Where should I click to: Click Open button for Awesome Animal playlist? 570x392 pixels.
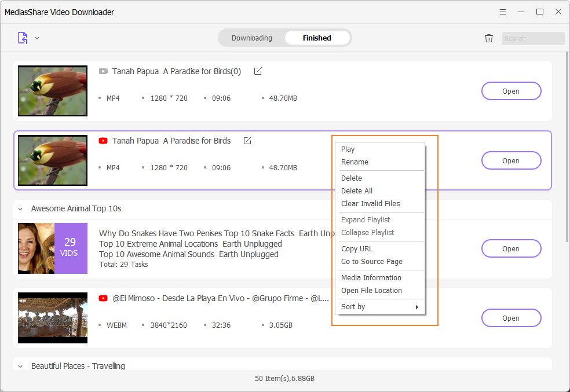(511, 248)
